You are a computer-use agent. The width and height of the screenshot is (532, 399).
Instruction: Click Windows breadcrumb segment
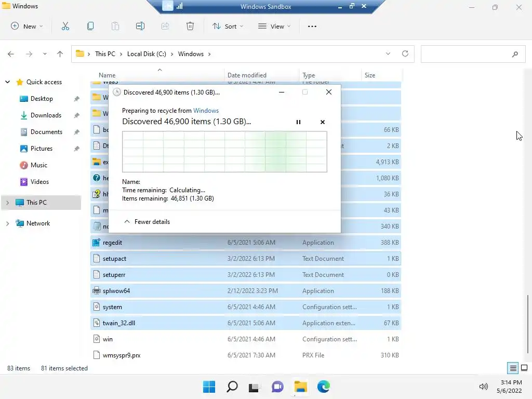191,54
